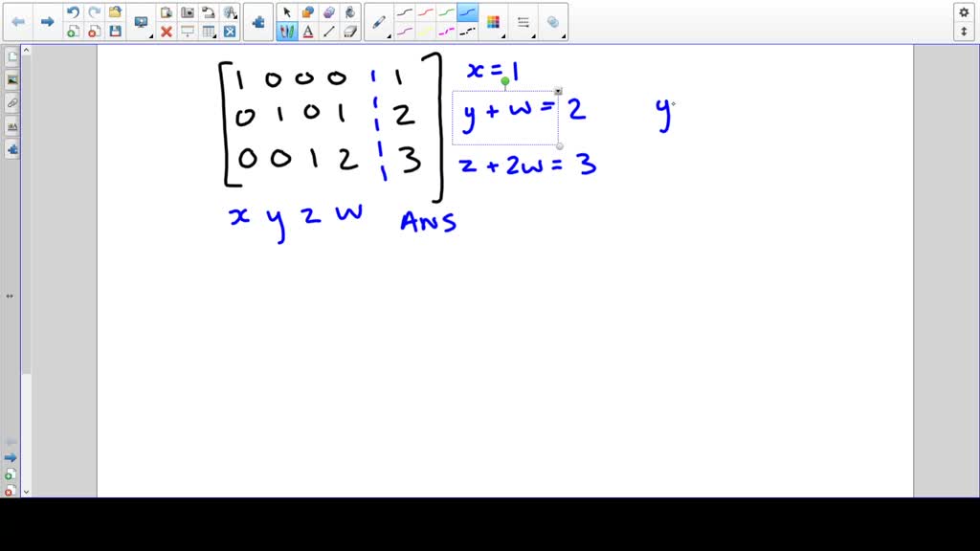Open the color palette swatches
This screenshot has width=980, height=551.
pyautogui.click(x=494, y=20)
